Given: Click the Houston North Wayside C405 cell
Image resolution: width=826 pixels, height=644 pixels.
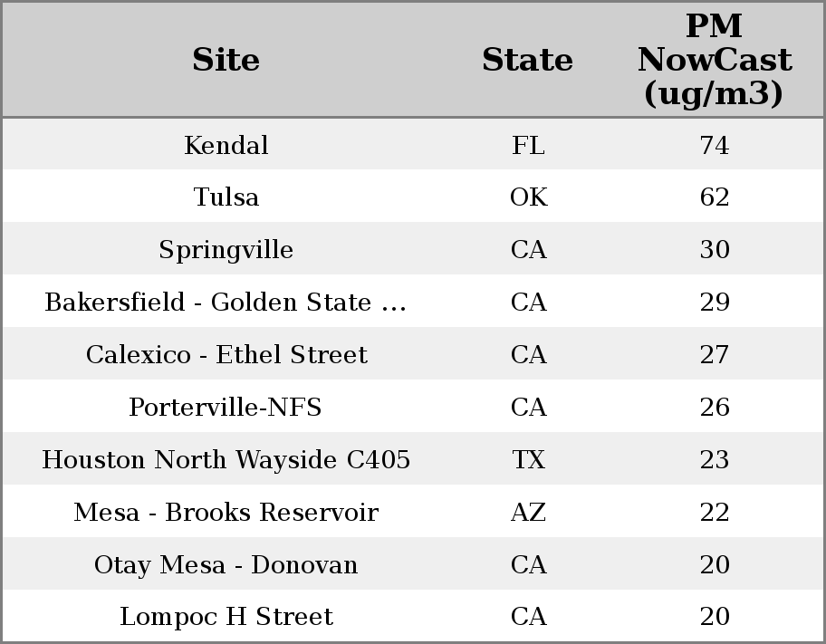Looking at the screenshot, I should tap(226, 460).
